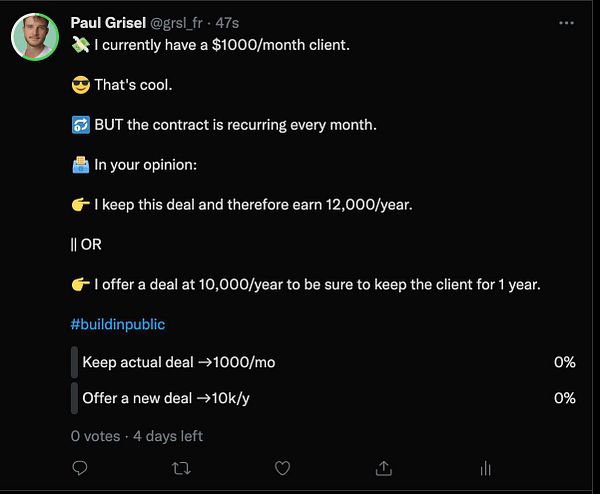
Task: View tweet analytics bar chart icon
Action: (x=484, y=467)
